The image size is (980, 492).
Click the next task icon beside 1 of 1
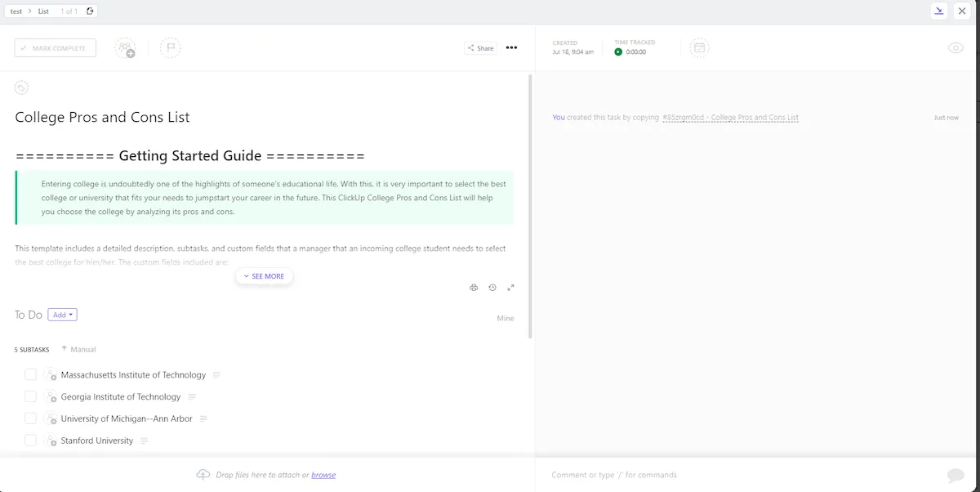coord(90,11)
